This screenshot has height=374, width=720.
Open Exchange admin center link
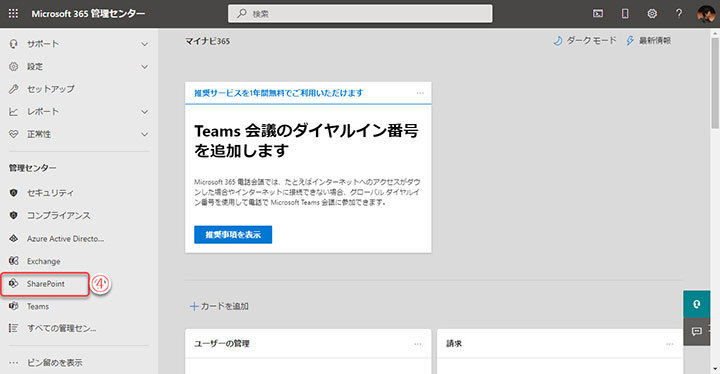44,261
